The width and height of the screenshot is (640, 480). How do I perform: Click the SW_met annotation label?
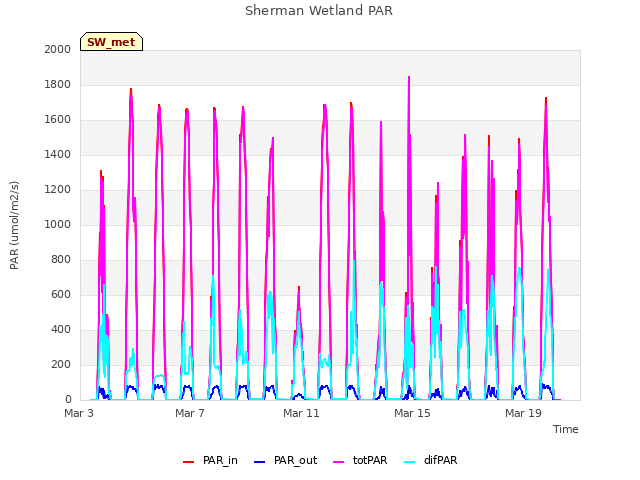[111, 42]
